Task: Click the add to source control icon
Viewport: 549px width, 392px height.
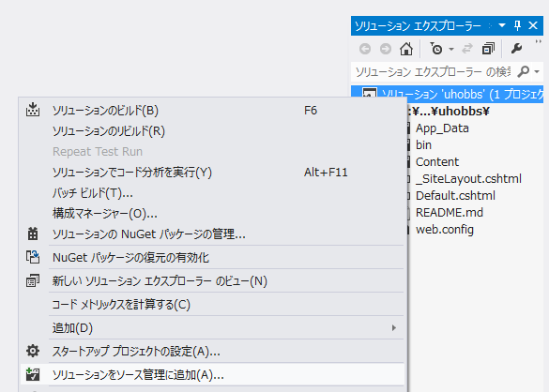Action: pyautogui.click(x=33, y=374)
